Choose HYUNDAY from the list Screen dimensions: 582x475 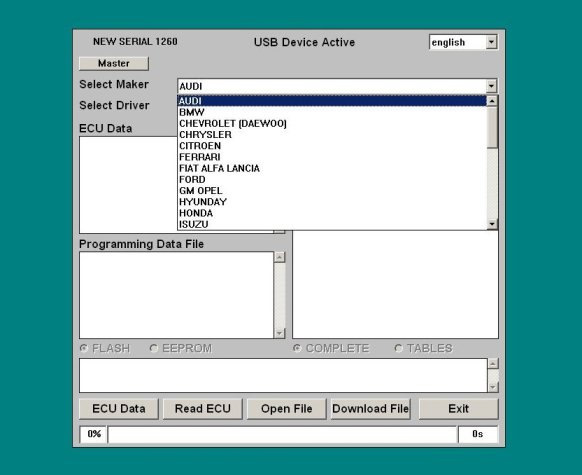pos(332,202)
